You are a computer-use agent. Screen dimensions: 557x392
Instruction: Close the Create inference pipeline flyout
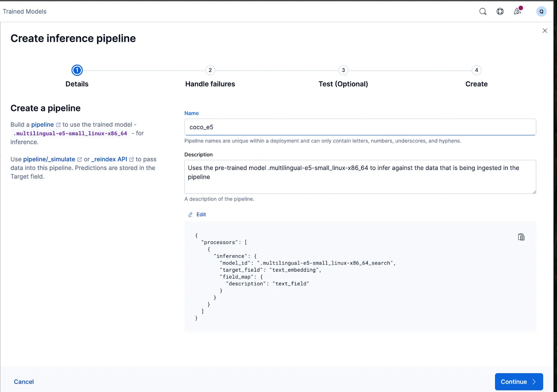point(545,31)
